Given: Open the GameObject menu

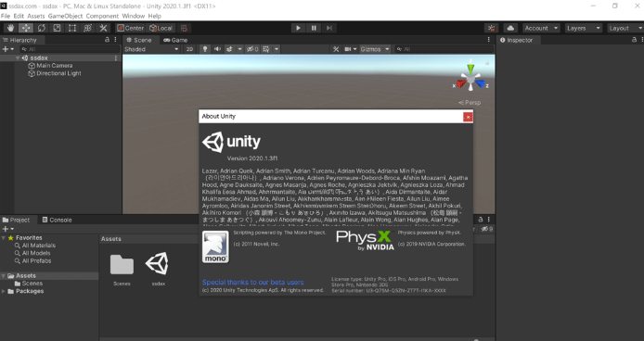Looking at the screenshot, I should (x=65, y=16).
